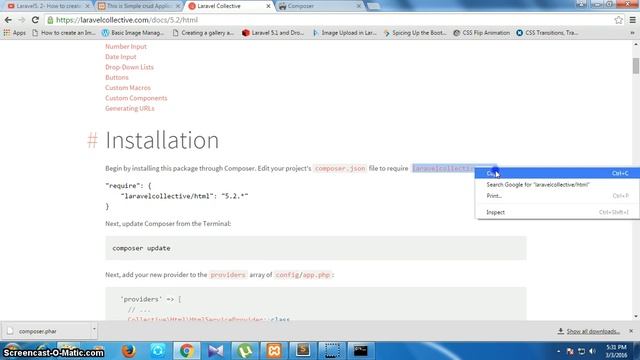Choose Search Google for 'laravelcollective/html'
Screen dimensions: 640x360
click(557, 184)
